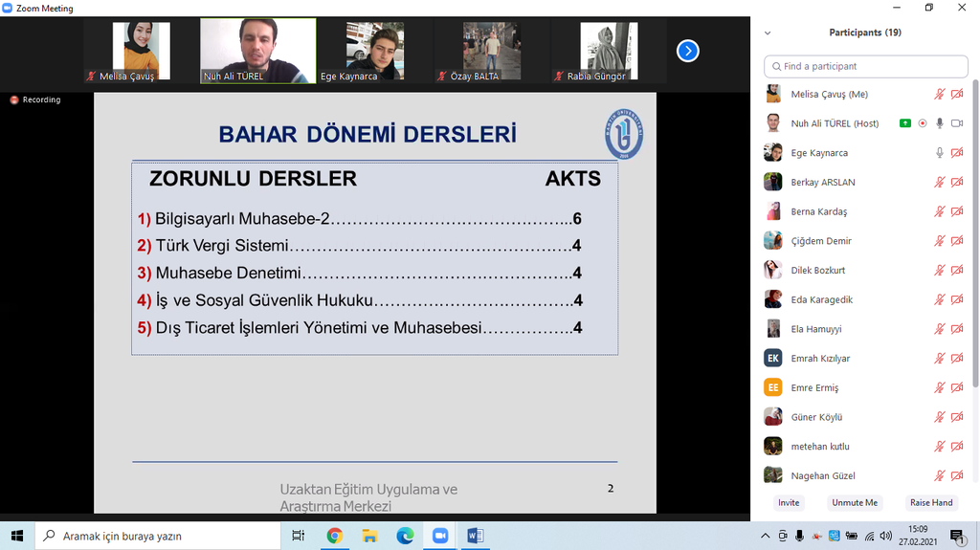
Task: Click the camera icon for Nuh Ali TÜREL
Action: pyautogui.click(x=957, y=123)
